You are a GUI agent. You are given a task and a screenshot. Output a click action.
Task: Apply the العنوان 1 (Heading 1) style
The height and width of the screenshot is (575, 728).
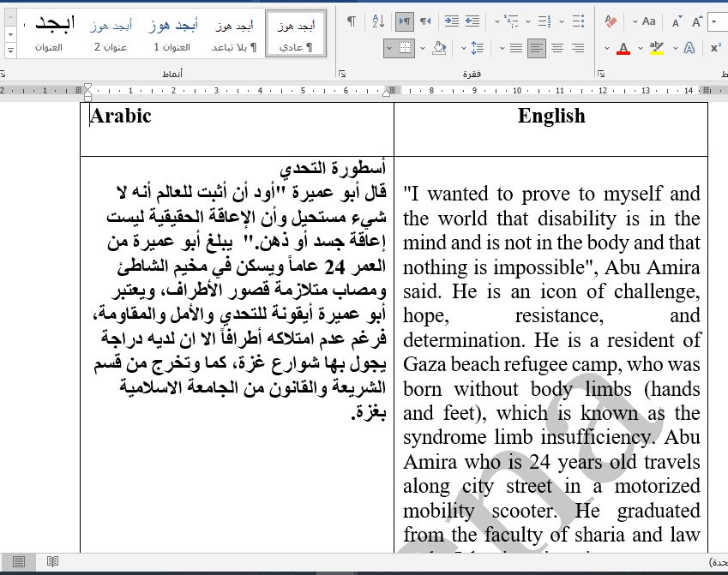coord(172,34)
